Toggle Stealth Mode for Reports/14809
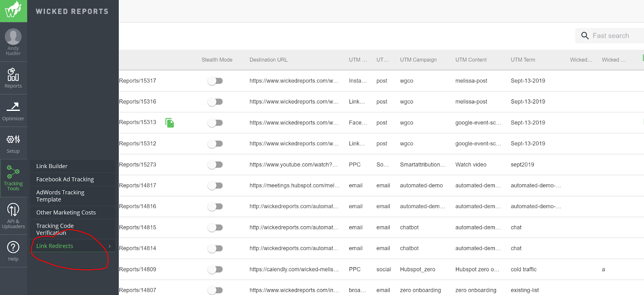Screen dimensions: 644x295 (x=215, y=269)
